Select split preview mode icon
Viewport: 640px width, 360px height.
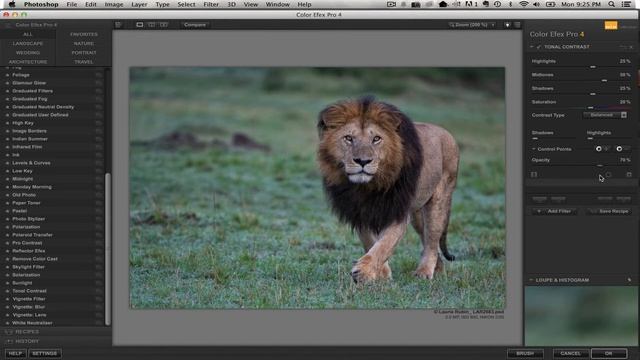(151, 25)
